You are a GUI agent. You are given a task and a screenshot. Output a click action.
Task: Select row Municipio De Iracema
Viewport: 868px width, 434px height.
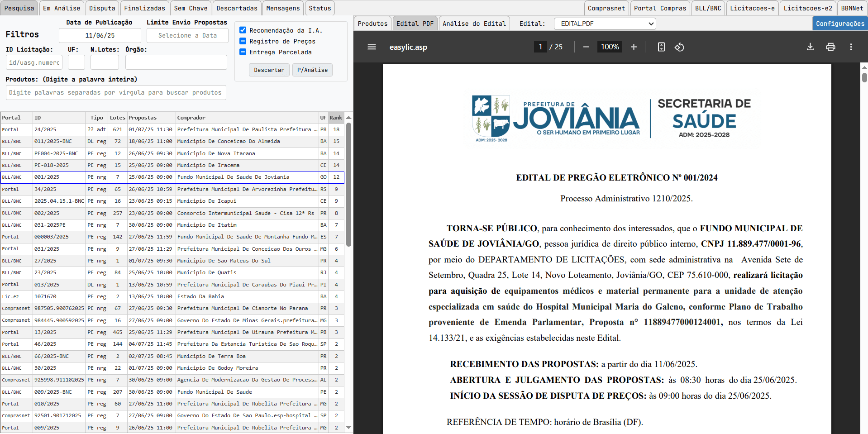click(172, 165)
